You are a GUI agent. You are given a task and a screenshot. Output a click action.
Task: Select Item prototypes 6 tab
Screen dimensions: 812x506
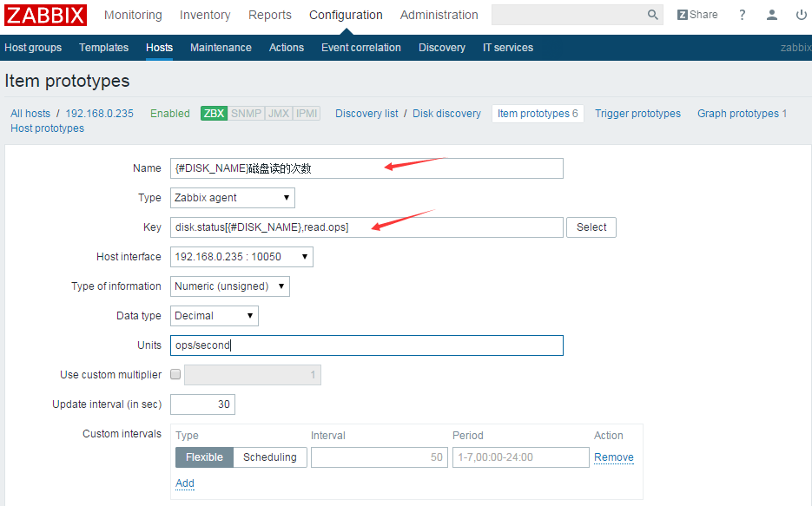(538, 114)
